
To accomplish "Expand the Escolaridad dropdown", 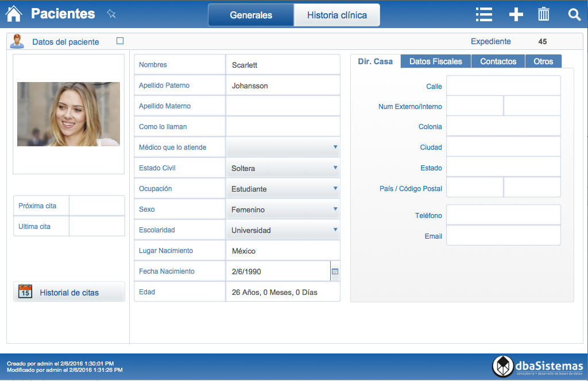I will [x=335, y=230].
